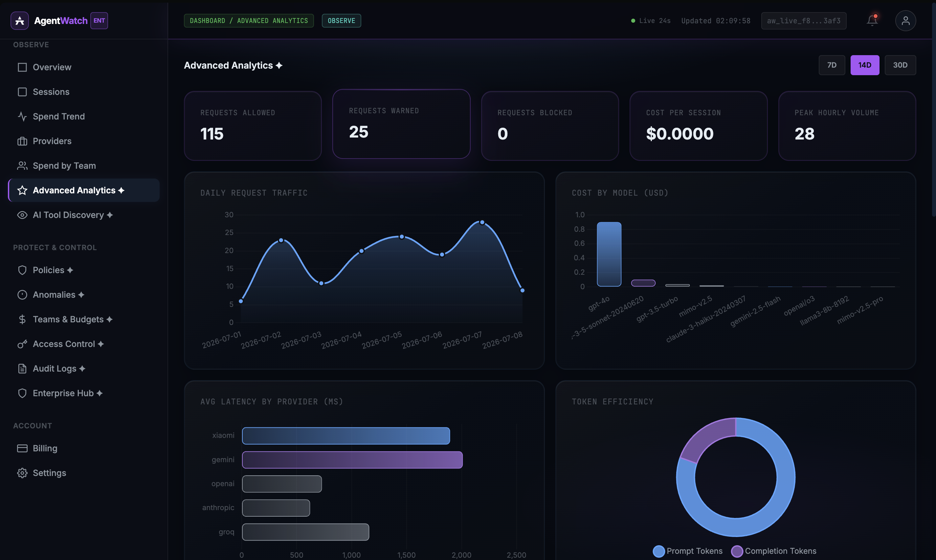
Task: Open Access Control page
Action: coord(84,344)
